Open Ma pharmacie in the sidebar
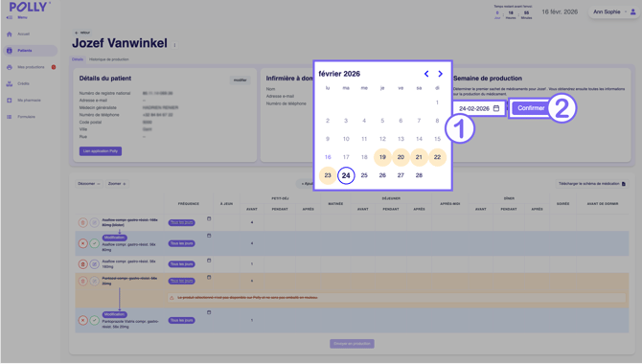The height and width of the screenshot is (364, 642). tap(29, 101)
